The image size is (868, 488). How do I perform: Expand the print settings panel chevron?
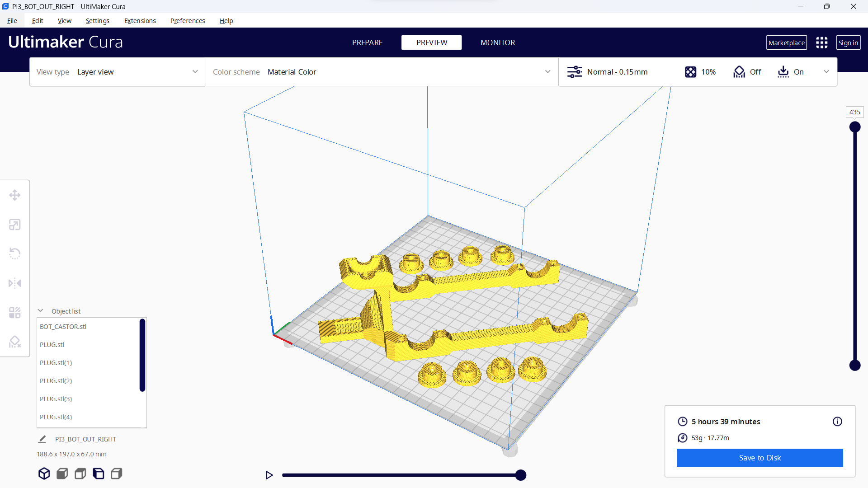coord(826,72)
